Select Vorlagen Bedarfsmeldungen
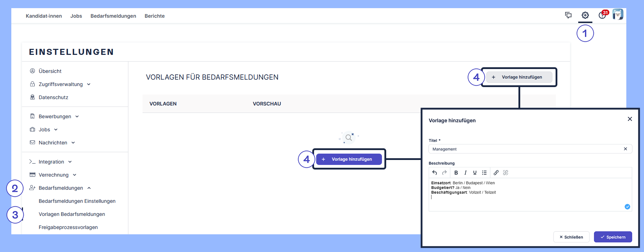 click(x=72, y=214)
